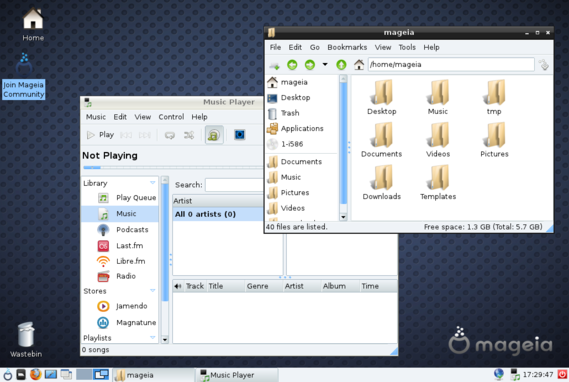This screenshot has height=382, width=569.
Task: Open the Control menu in Music Player
Action: click(171, 117)
